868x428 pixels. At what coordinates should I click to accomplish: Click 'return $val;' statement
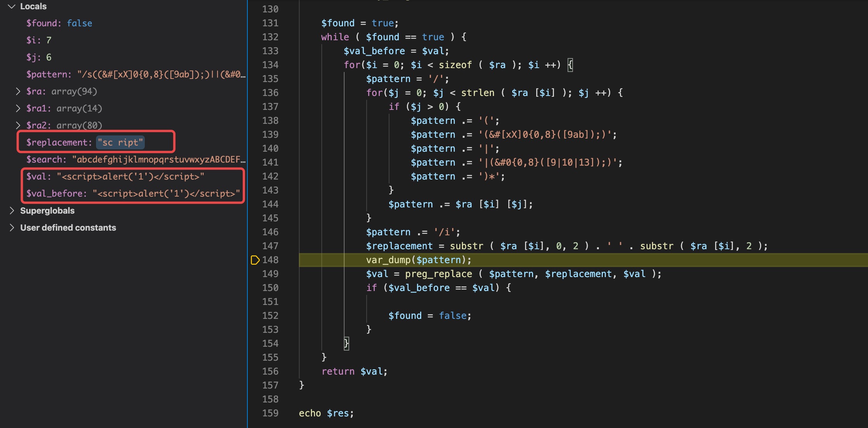point(354,372)
